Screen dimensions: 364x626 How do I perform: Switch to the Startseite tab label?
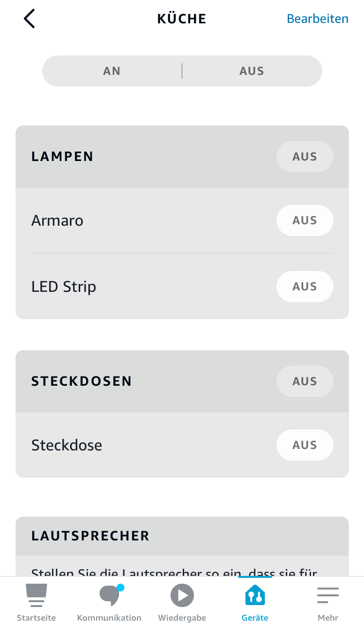[36, 618]
